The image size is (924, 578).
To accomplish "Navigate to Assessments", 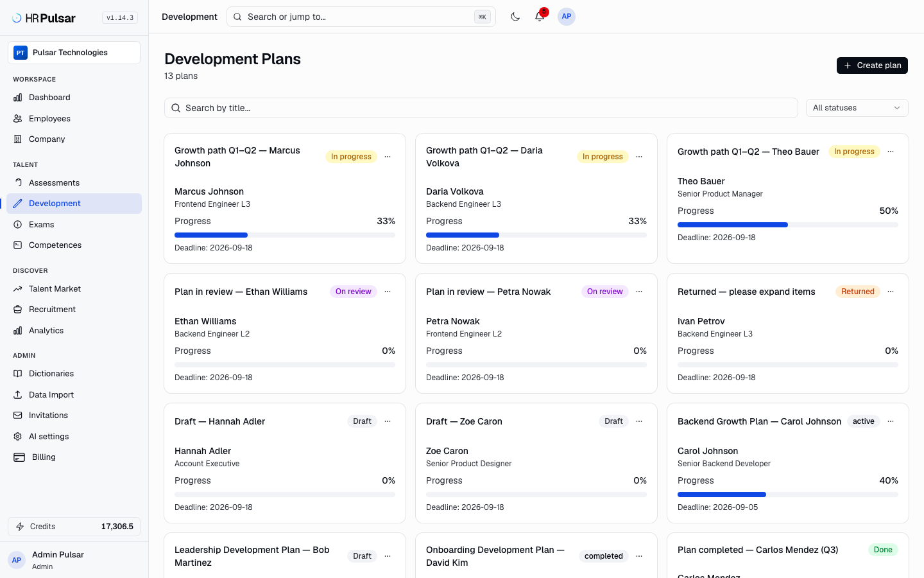I will (74, 183).
